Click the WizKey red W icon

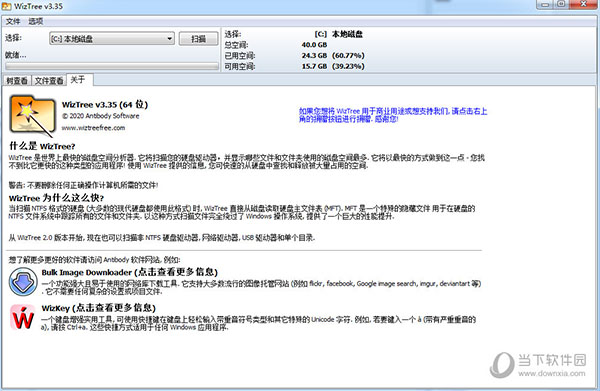click(23, 318)
